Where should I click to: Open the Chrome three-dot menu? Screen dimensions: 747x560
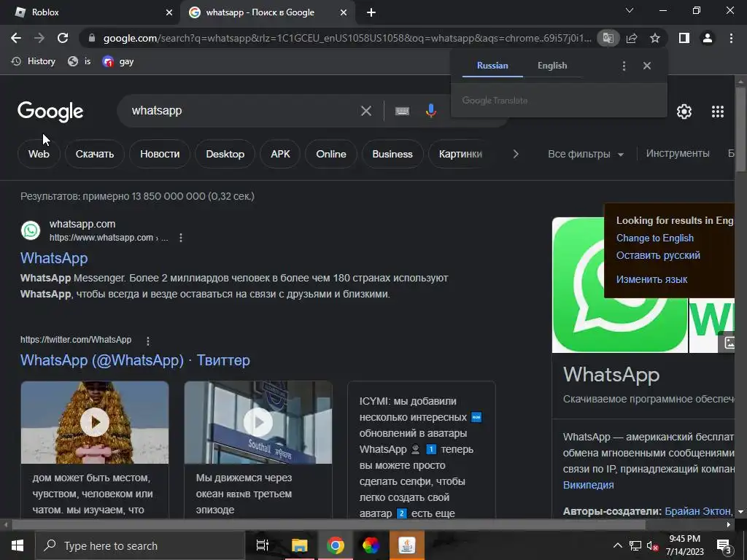[x=731, y=38]
